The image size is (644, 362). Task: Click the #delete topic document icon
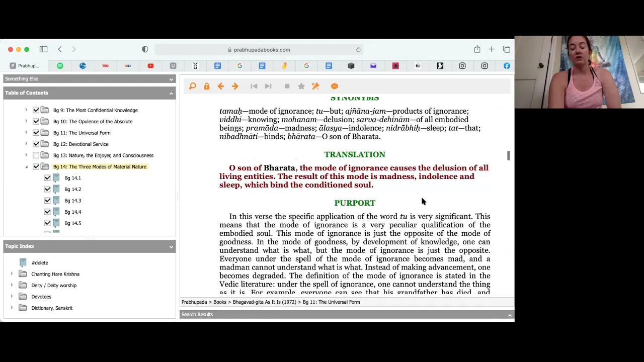click(23, 262)
